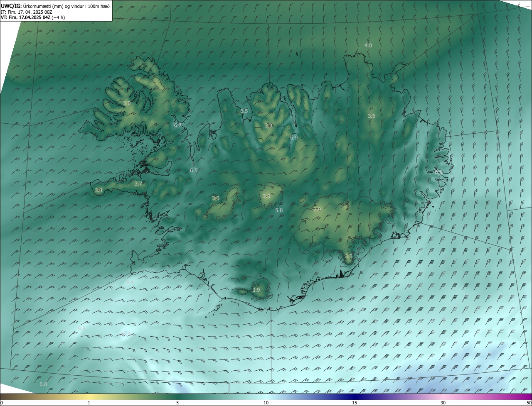The height and width of the screenshot is (406, 532).
Task: Click the 3.3 value beside the 3.7 label
Action: point(99,190)
